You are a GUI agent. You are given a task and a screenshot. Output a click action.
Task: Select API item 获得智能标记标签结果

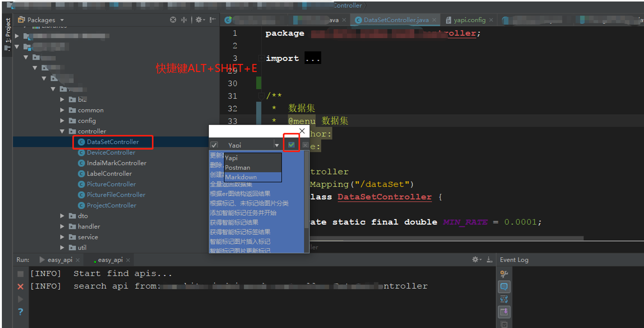pyautogui.click(x=257, y=232)
